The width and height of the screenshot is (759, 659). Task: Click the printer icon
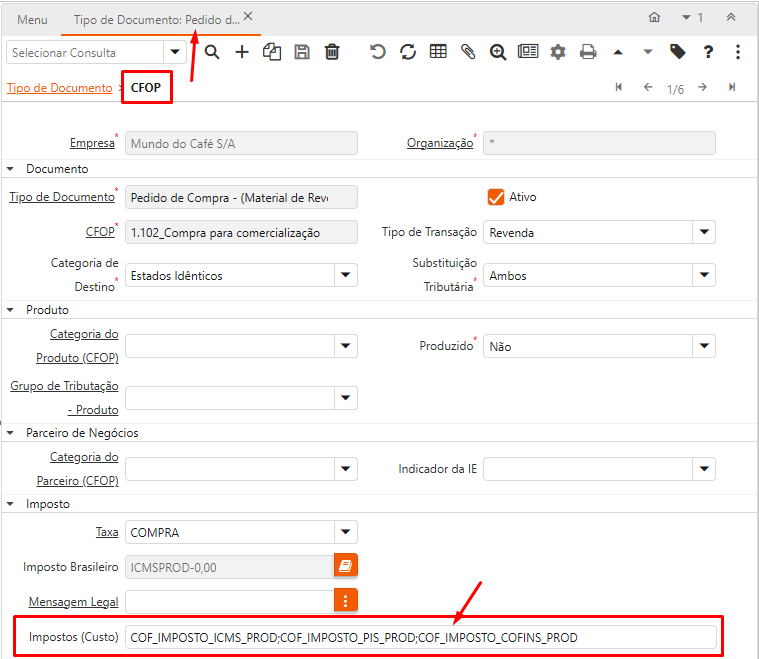(588, 52)
